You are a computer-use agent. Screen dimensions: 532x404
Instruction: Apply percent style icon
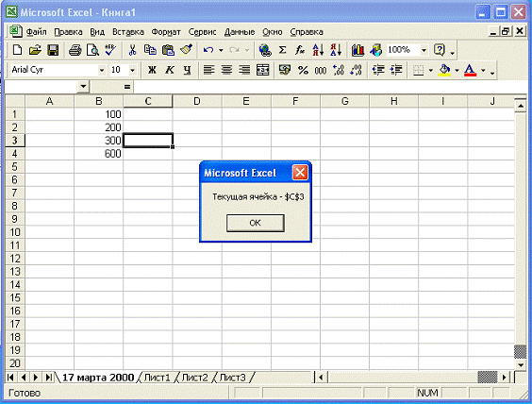click(x=303, y=70)
